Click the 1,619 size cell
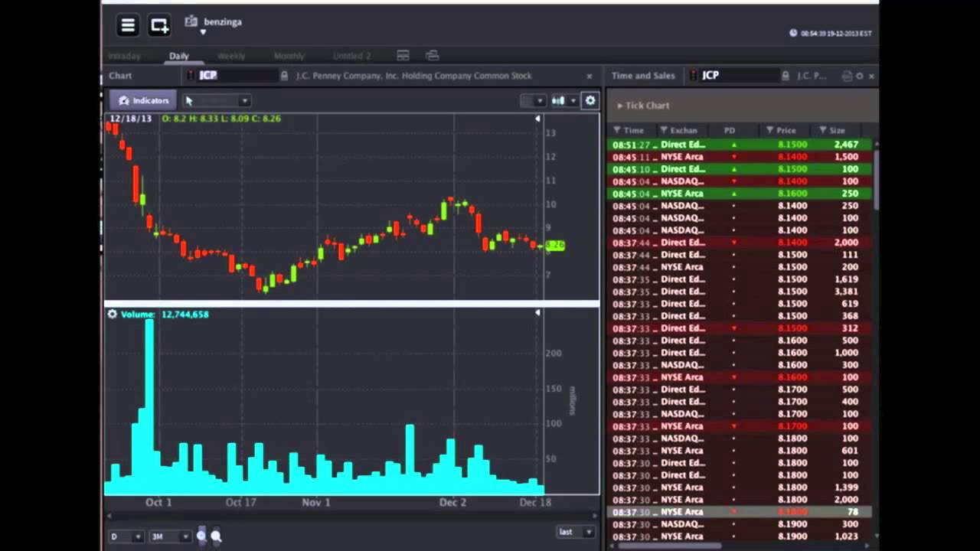980x551 pixels. [x=846, y=279]
